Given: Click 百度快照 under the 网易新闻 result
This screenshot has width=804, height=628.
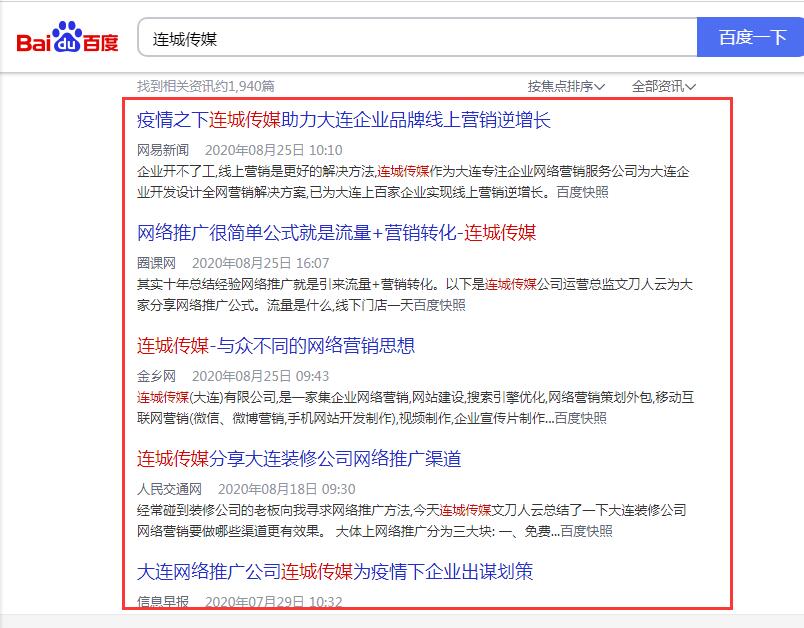Looking at the screenshot, I should (x=582, y=192).
